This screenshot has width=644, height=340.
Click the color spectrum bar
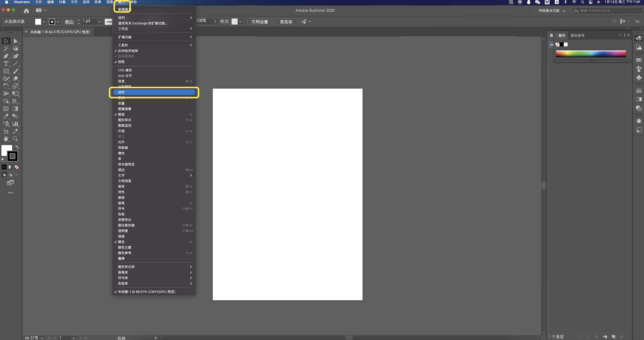point(591,54)
